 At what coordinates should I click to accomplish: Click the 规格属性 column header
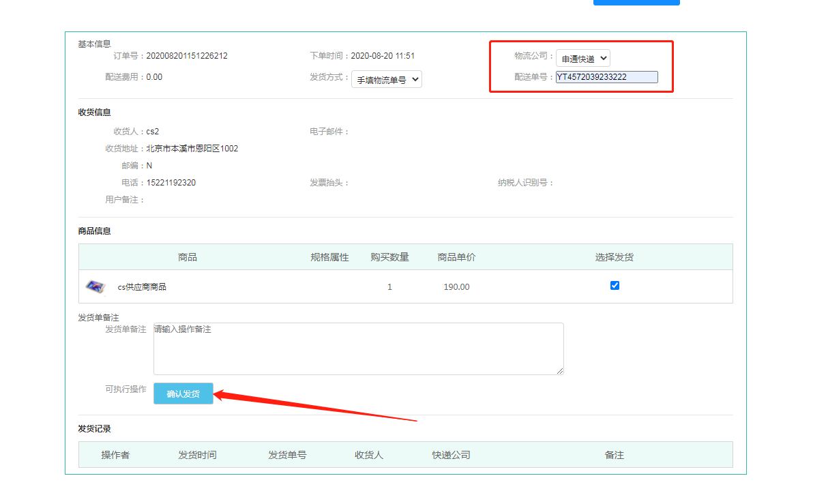[x=329, y=257]
